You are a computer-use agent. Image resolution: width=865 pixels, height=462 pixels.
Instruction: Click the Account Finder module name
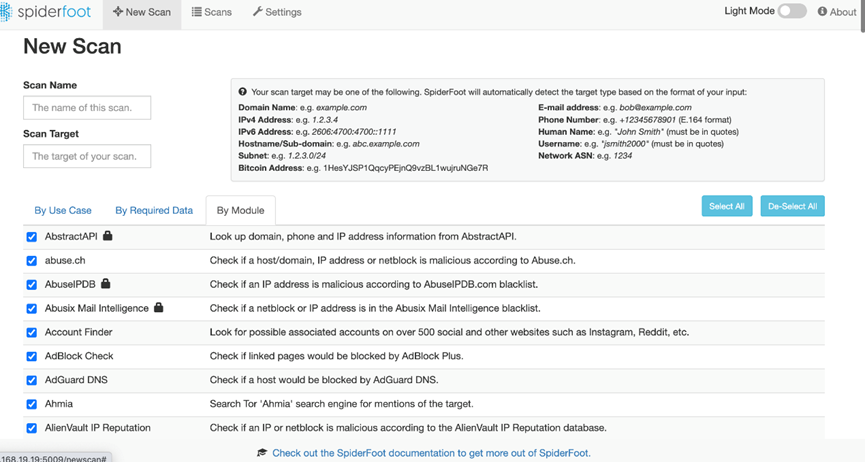[x=78, y=332]
